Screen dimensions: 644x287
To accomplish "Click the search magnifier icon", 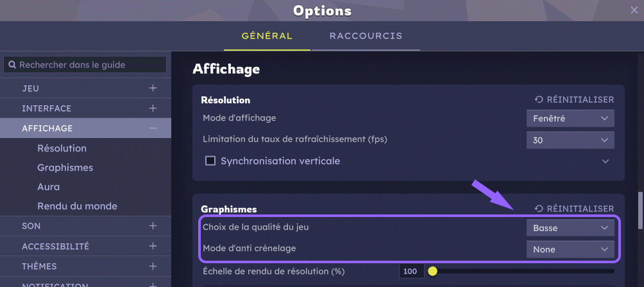I will pyautogui.click(x=12, y=65).
